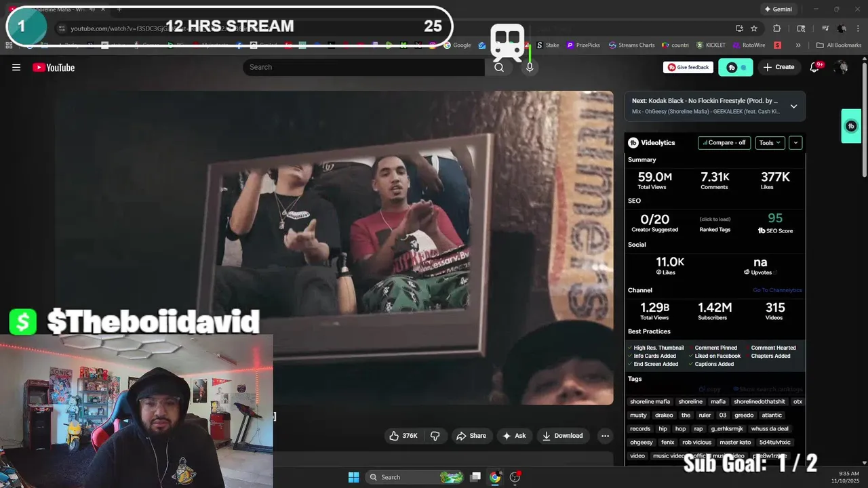
Task: Open the Google bookmark
Action: coord(458,45)
